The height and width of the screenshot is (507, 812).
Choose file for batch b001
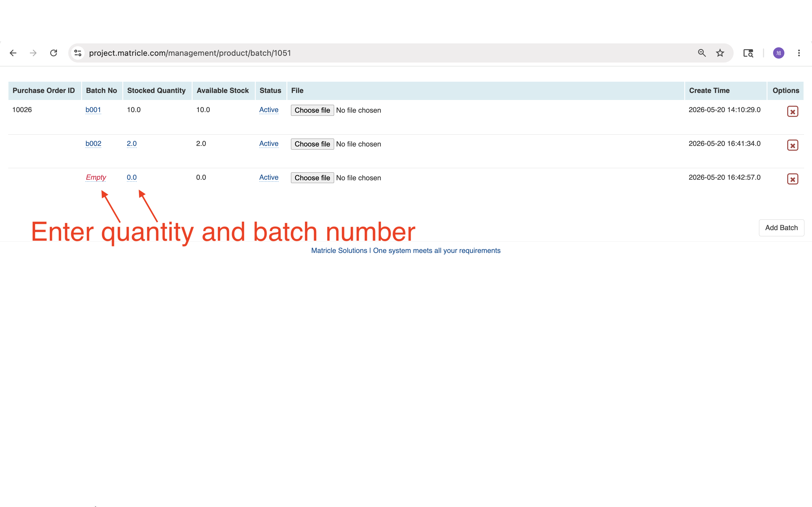[x=312, y=110]
